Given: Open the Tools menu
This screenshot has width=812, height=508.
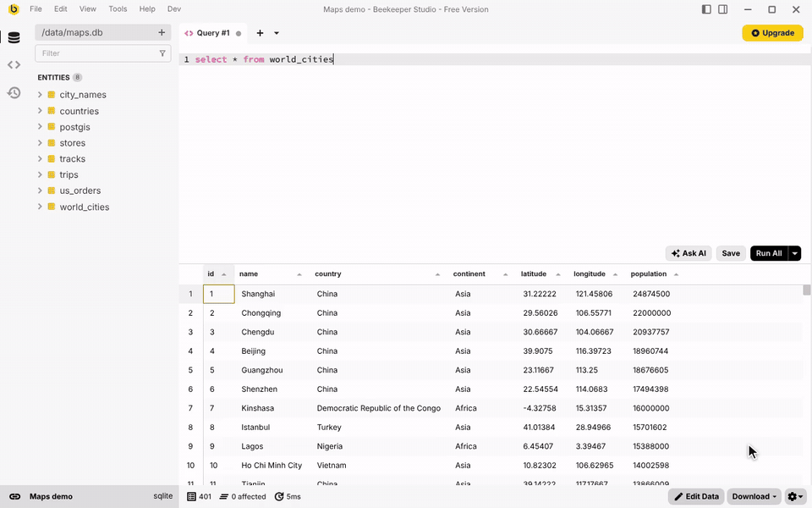Looking at the screenshot, I should click(118, 8).
